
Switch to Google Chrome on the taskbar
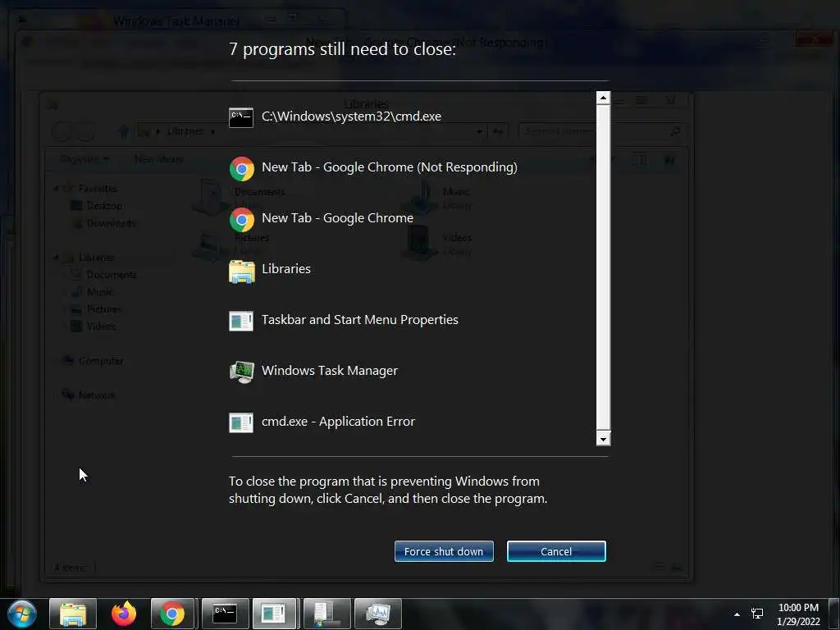(172, 614)
